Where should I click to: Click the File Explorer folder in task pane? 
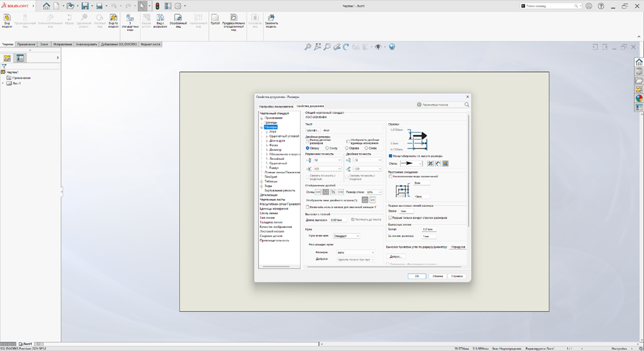click(639, 80)
